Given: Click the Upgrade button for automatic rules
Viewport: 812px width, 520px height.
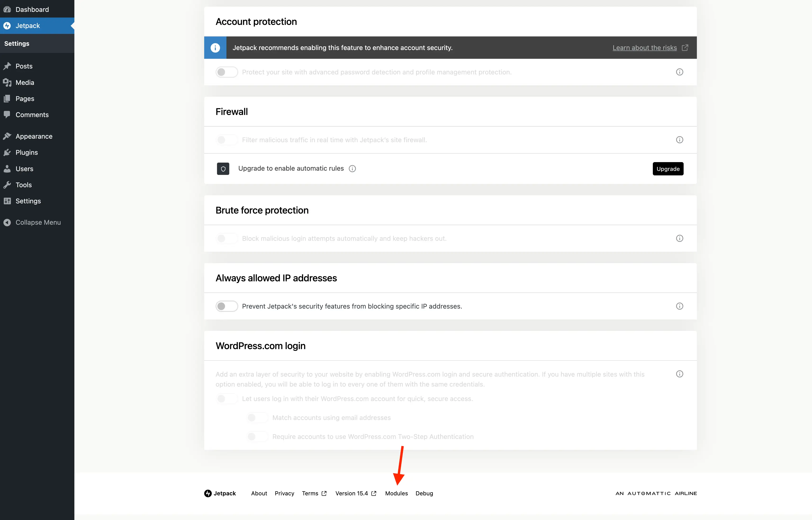Looking at the screenshot, I should click(668, 169).
